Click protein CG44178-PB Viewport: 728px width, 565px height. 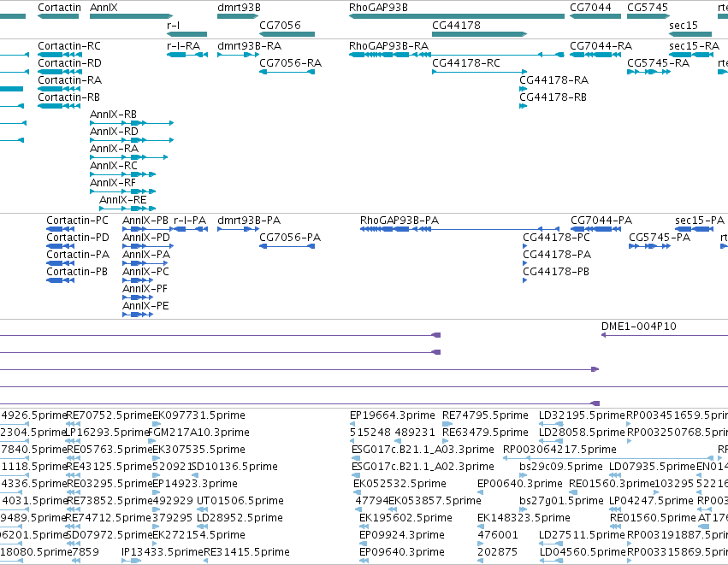point(525,280)
